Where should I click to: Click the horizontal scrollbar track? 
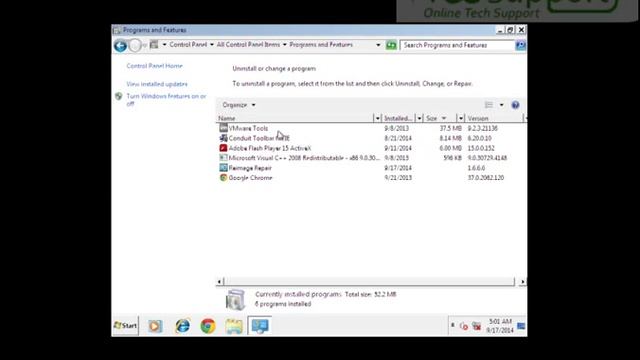click(369, 281)
